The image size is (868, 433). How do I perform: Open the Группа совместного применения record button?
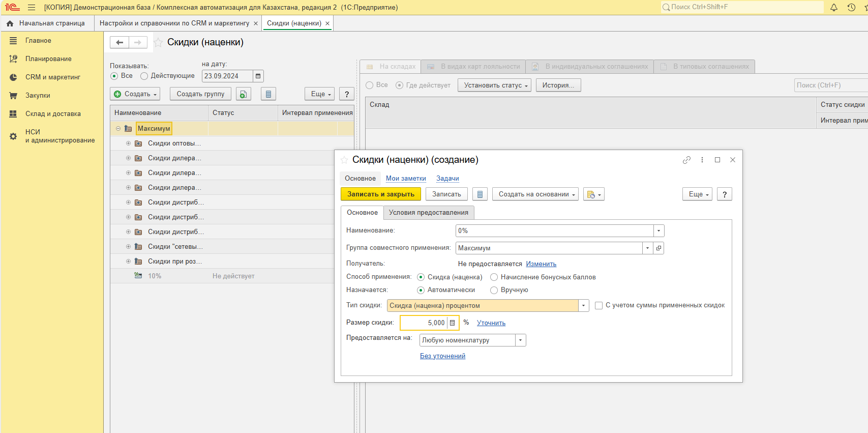[x=659, y=248]
